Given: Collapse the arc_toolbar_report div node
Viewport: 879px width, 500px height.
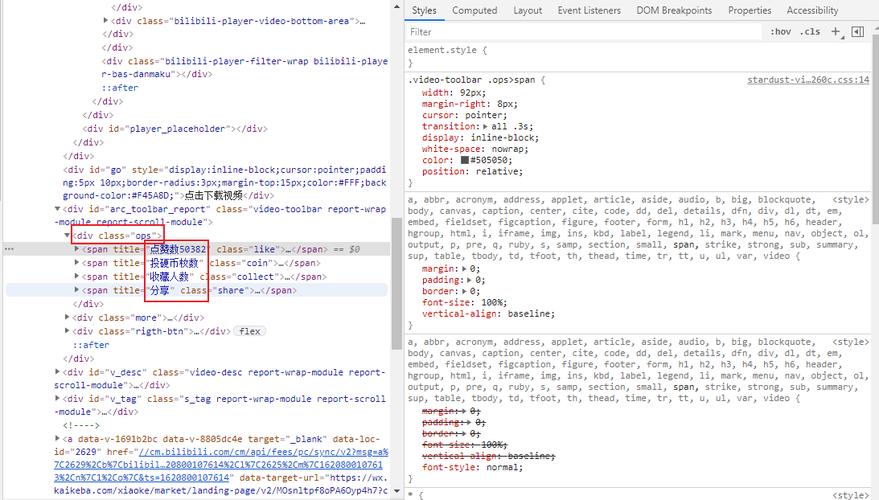Looking at the screenshot, I should pos(58,209).
